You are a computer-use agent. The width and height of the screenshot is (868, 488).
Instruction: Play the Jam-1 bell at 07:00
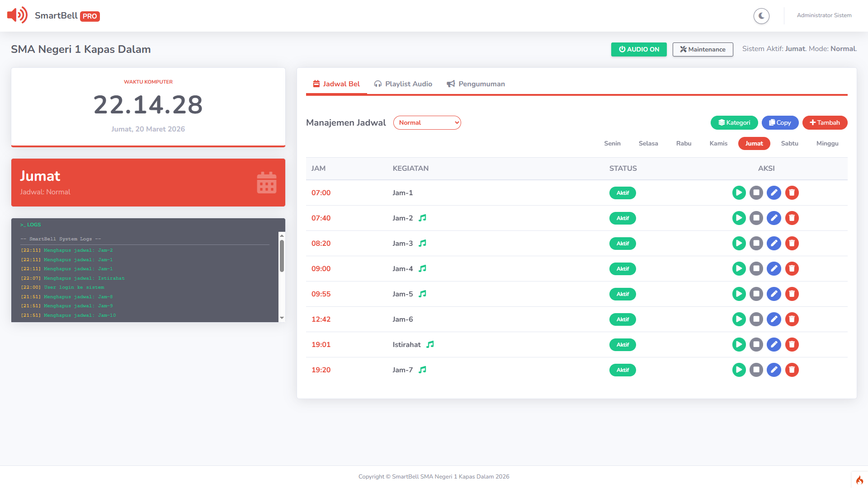739,193
